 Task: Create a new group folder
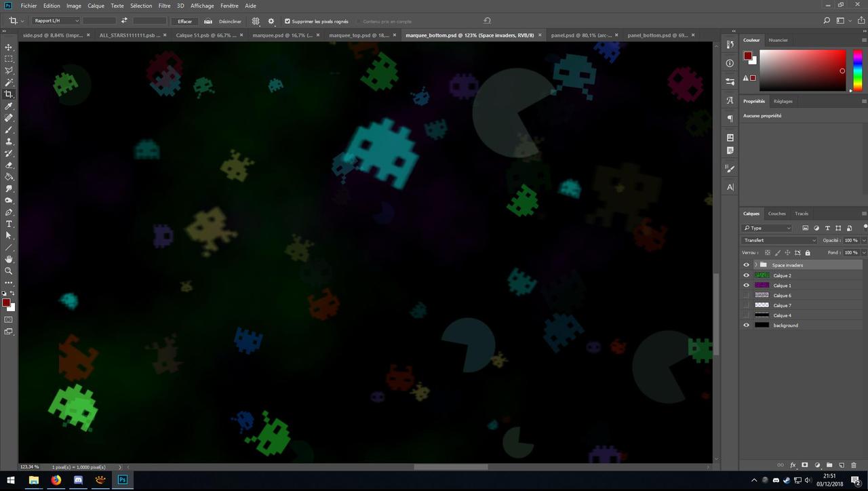[829, 465]
